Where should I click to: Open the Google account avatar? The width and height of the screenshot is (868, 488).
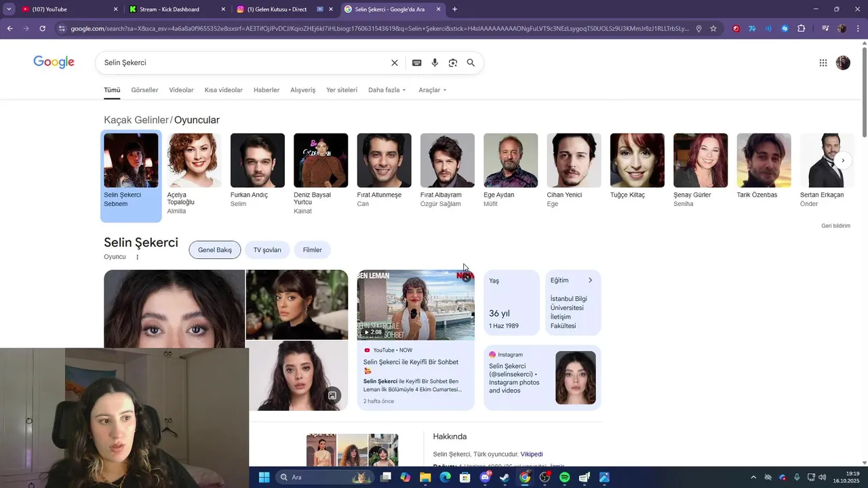(x=843, y=62)
